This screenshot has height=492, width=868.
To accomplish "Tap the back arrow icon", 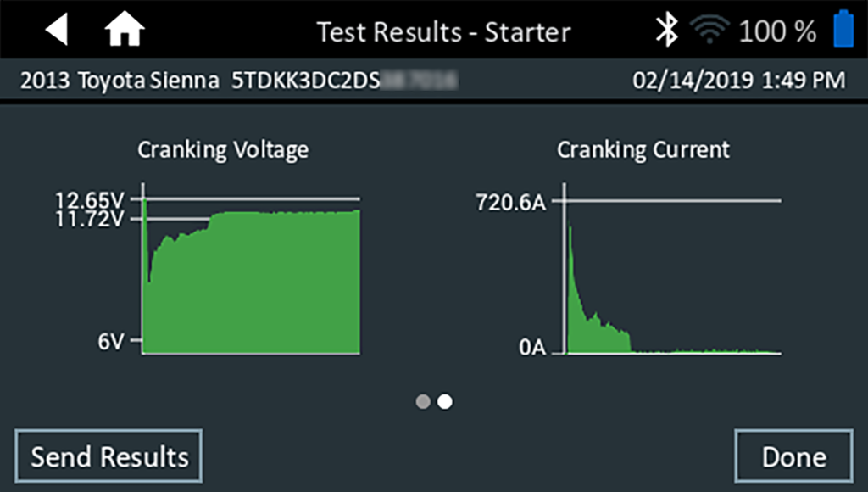I will (56, 31).
